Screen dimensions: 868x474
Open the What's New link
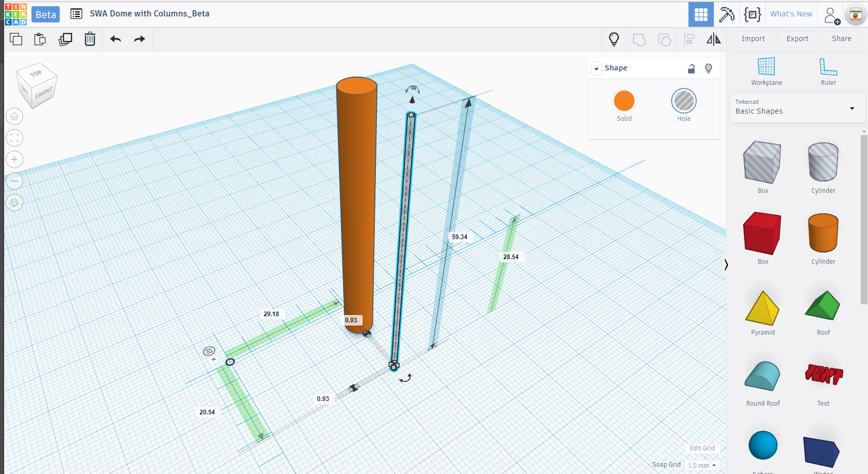(x=791, y=14)
